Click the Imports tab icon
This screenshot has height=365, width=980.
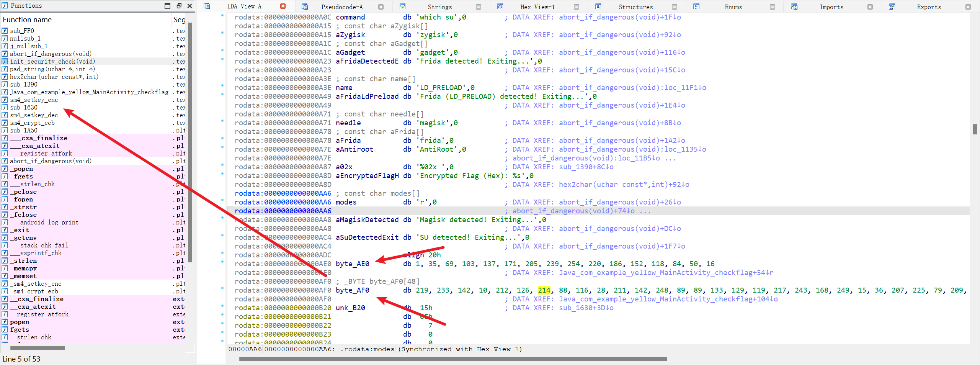coord(794,7)
